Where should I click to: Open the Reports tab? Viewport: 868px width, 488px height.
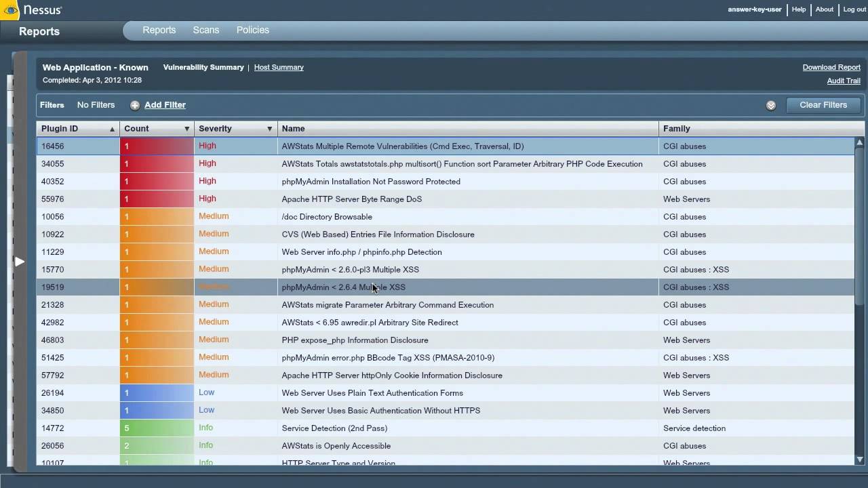click(159, 30)
